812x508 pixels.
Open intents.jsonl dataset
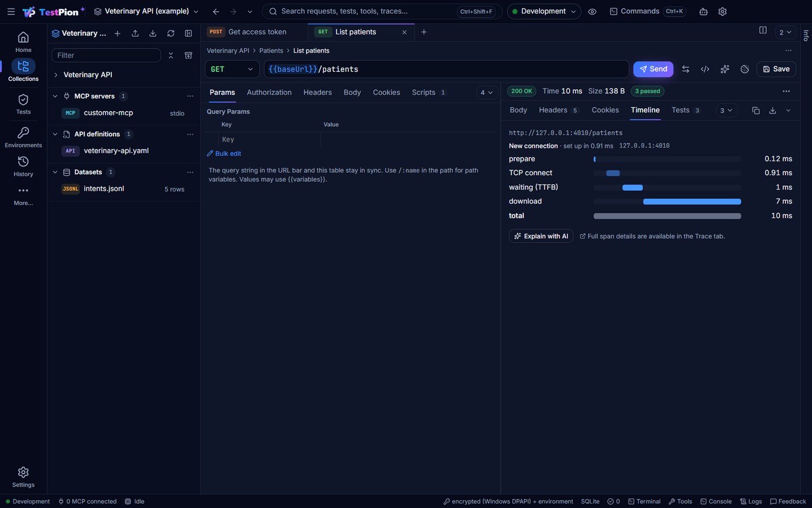click(123, 189)
